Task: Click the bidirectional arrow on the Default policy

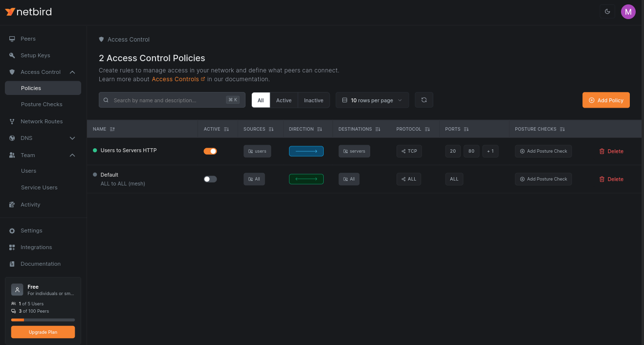Action: (x=306, y=179)
